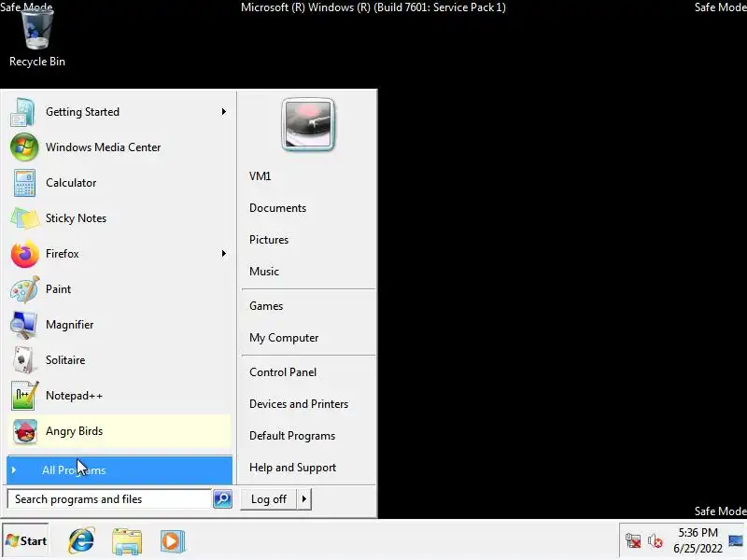Open Pictures library
747x560 pixels.
[269, 240]
